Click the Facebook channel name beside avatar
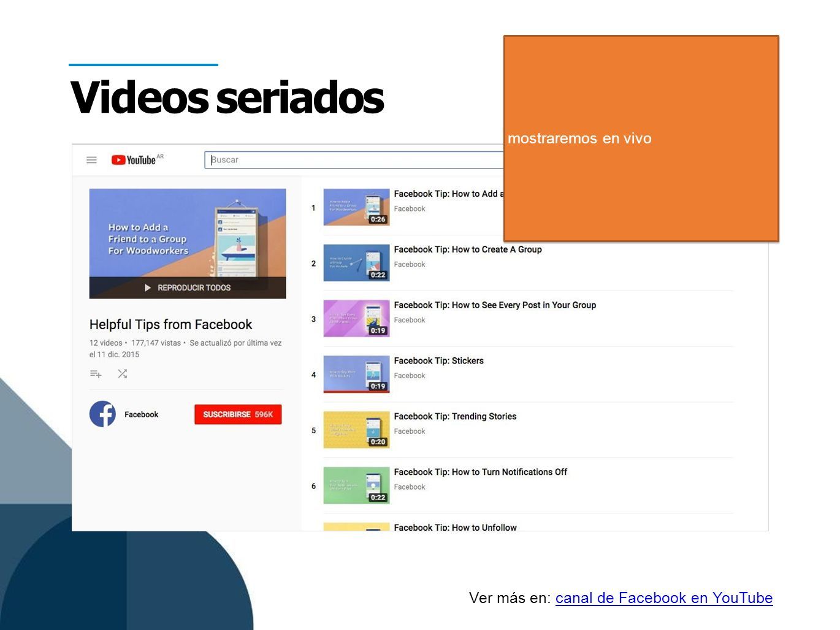840x630 pixels. click(141, 415)
